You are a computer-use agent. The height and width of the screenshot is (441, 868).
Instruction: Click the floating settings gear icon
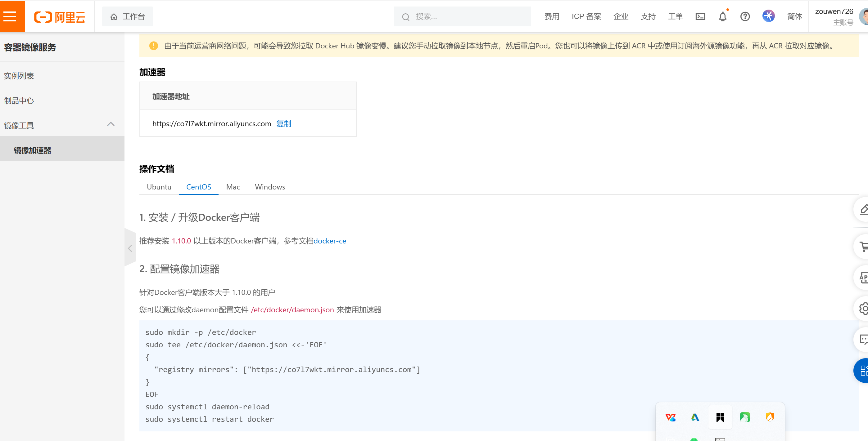[863, 308]
